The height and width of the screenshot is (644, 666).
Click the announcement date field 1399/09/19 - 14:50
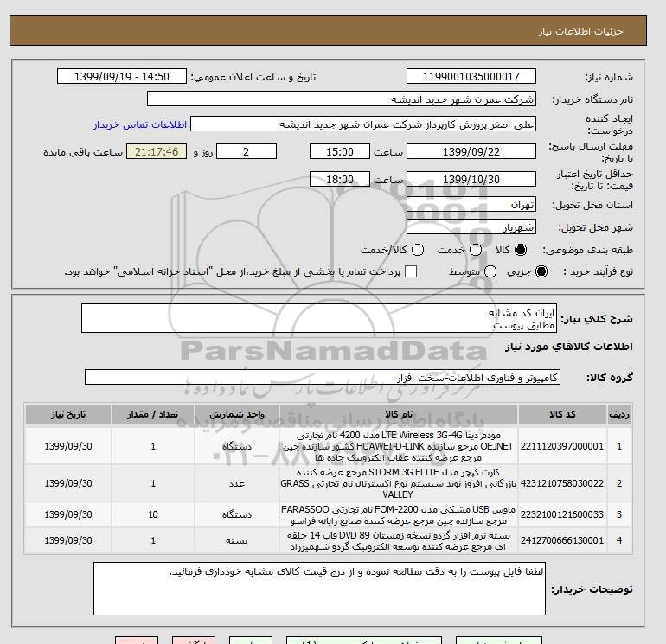point(122,76)
